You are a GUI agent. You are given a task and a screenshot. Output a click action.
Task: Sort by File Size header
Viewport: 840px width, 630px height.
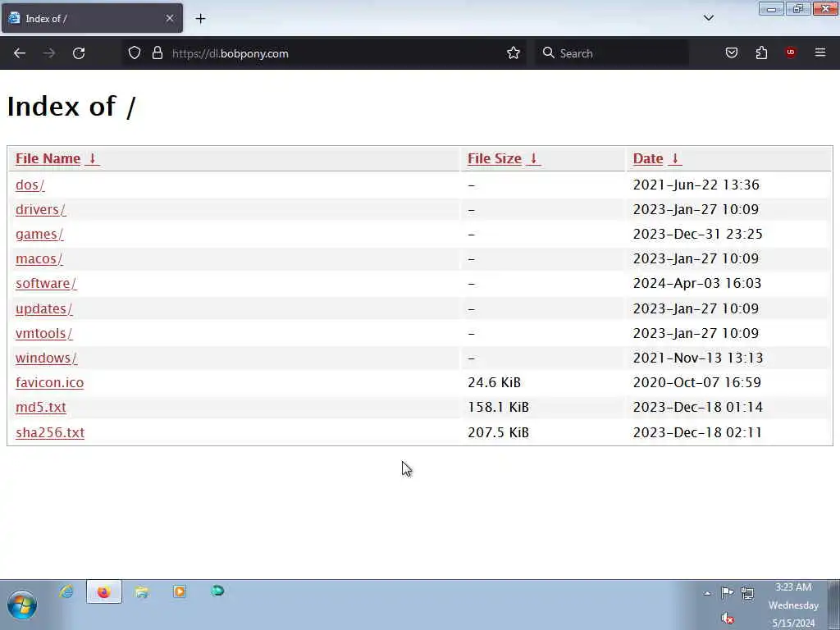[x=495, y=158]
